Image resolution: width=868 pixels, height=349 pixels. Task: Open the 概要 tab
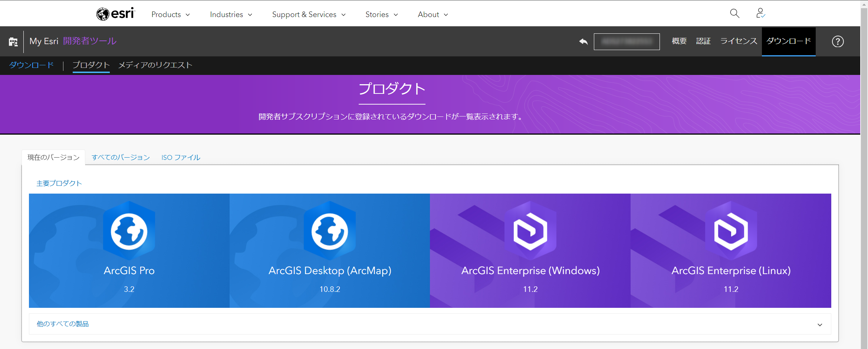point(679,41)
